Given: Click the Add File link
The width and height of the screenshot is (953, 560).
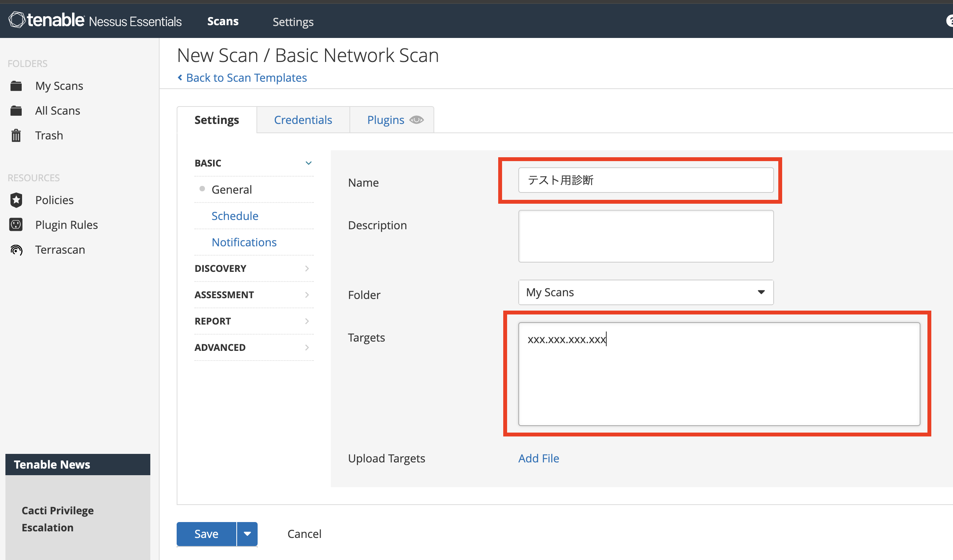Looking at the screenshot, I should pos(538,459).
